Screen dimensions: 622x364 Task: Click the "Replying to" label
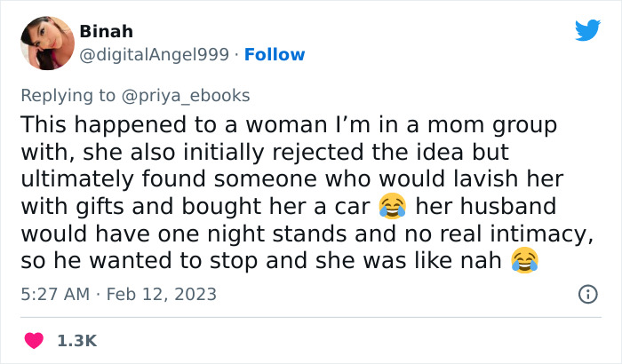[67, 95]
